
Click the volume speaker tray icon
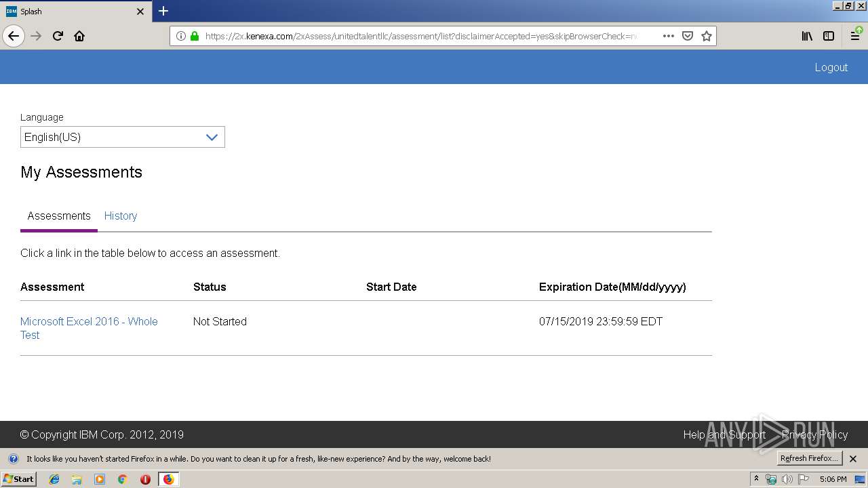(787, 479)
